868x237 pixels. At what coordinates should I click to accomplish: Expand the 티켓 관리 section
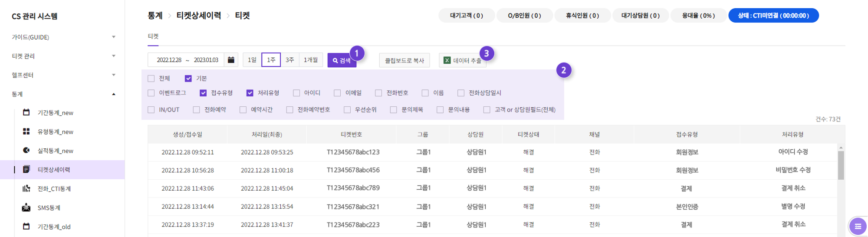[114, 56]
